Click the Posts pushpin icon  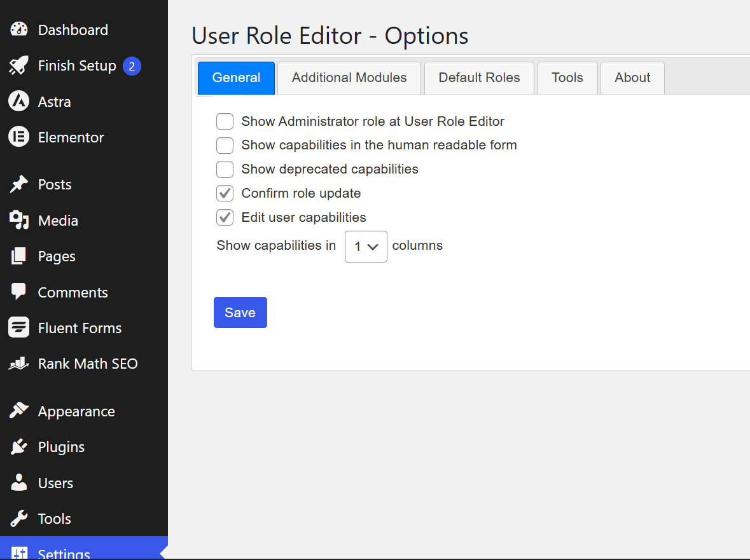pyautogui.click(x=19, y=184)
